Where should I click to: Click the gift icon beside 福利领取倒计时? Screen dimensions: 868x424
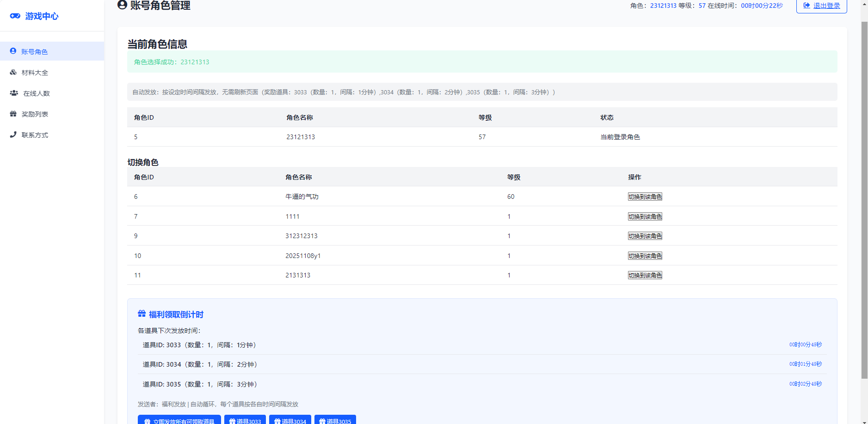pos(141,313)
